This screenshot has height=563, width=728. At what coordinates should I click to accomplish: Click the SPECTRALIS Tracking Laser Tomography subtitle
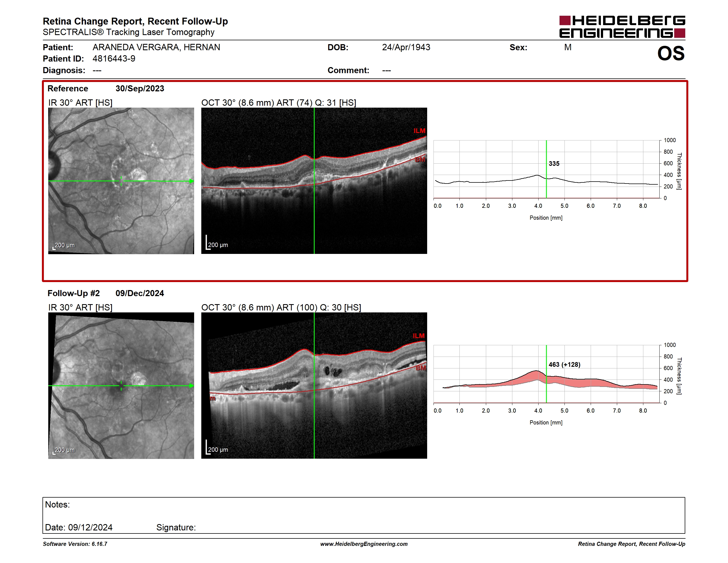click(x=129, y=32)
